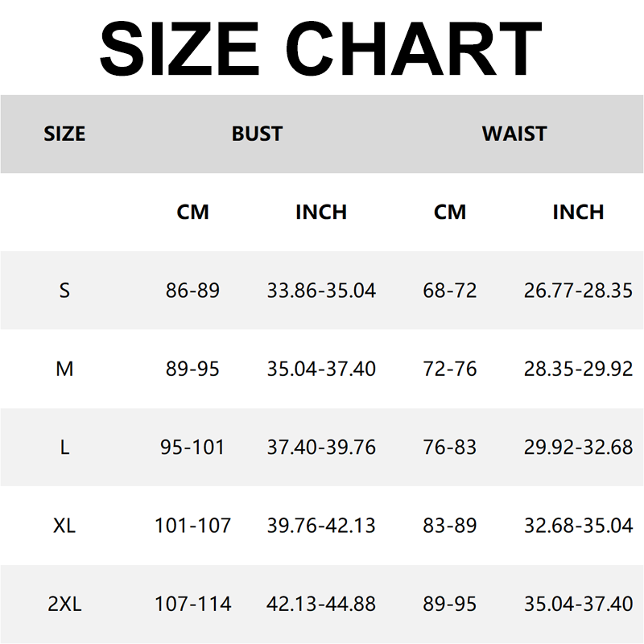The height and width of the screenshot is (644, 644).
Task: Select the BUST column header
Action: click(257, 134)
